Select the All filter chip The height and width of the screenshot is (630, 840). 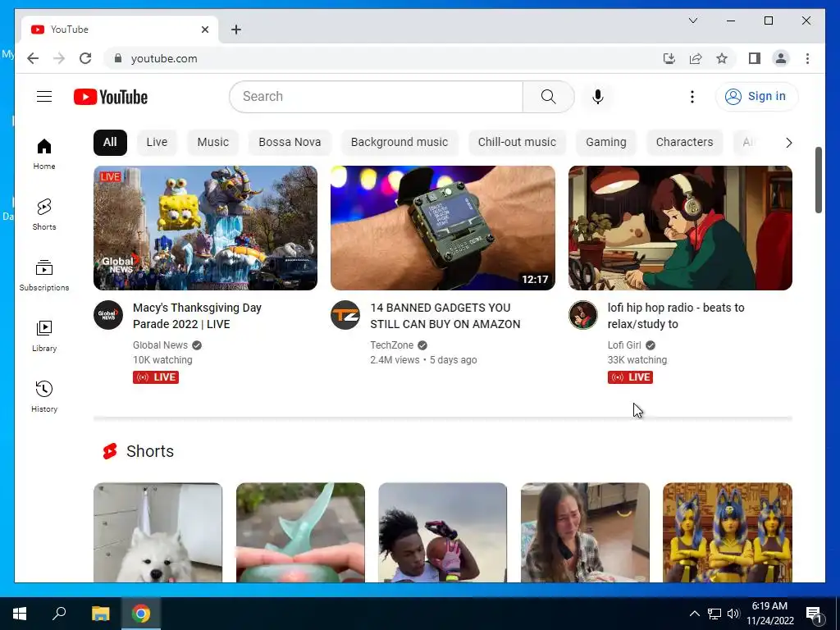(x=110, y=143)
